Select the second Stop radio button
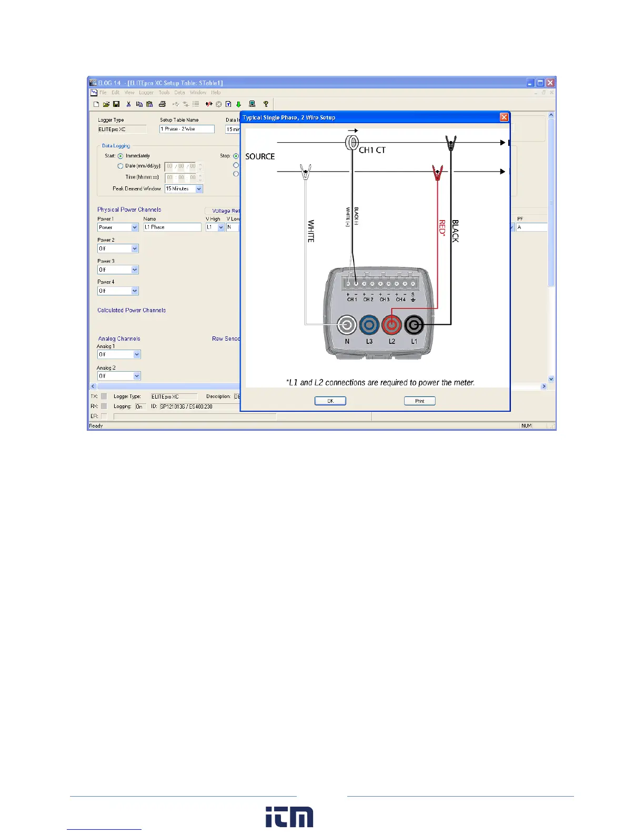This screenshot has width=644, height=834. tap(236, 165)
